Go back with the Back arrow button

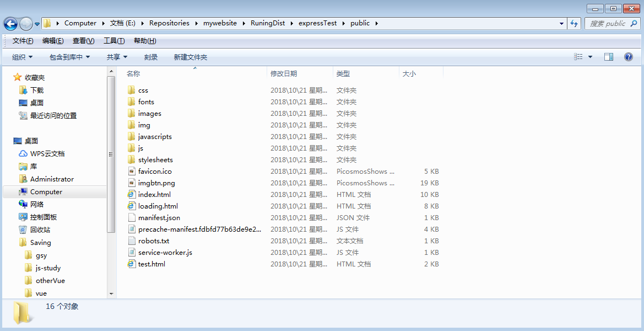(10, 23)
